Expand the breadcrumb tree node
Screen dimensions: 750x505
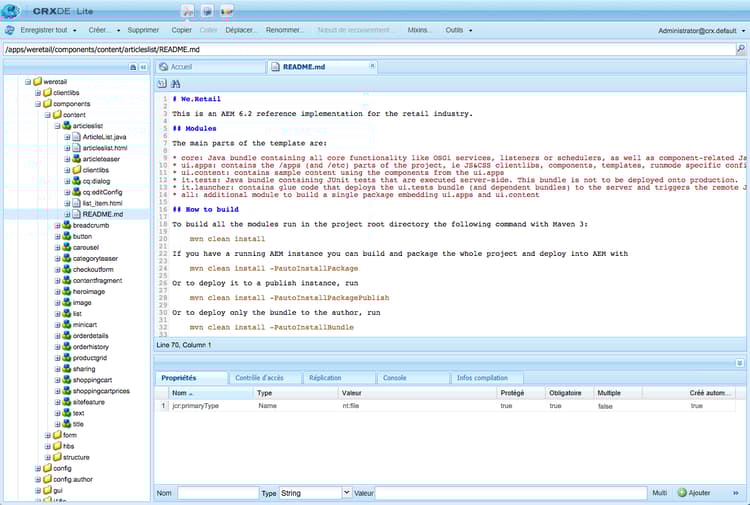tap(57, 226)
